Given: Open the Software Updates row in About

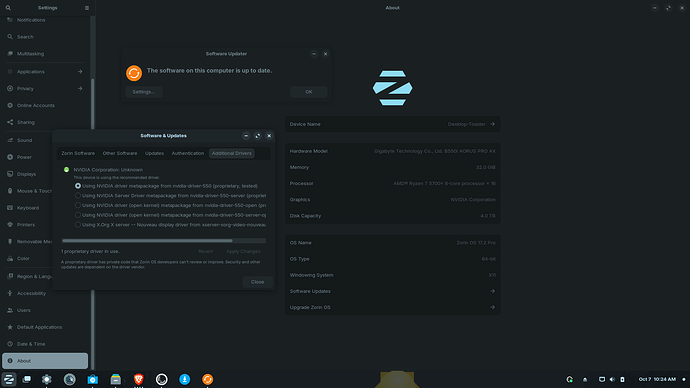Looking at the screenshot, I should 393,291.
